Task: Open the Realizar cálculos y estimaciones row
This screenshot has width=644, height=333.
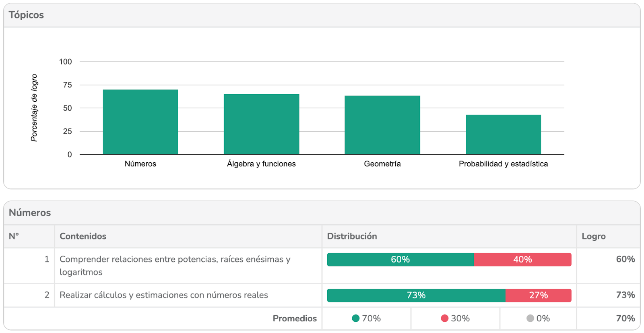Action: click(x=163, y=295)
